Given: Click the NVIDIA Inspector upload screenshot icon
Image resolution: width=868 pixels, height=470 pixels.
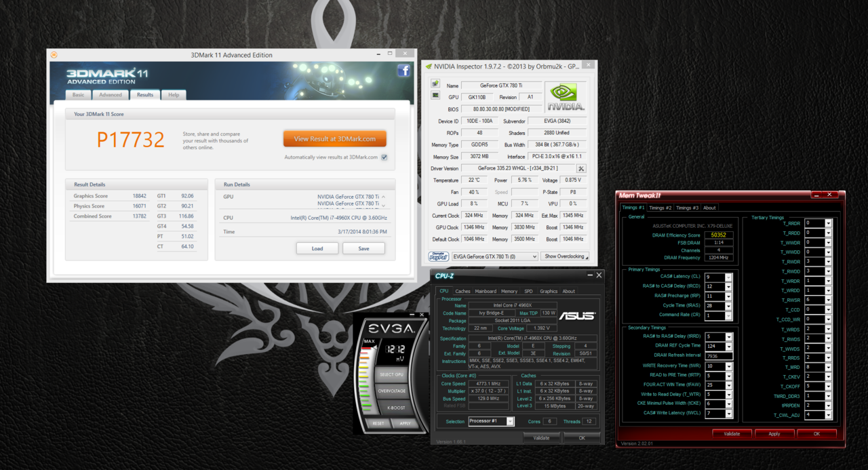Looking at the screenshot, I should pyautogui.click(x=435, y=84).
